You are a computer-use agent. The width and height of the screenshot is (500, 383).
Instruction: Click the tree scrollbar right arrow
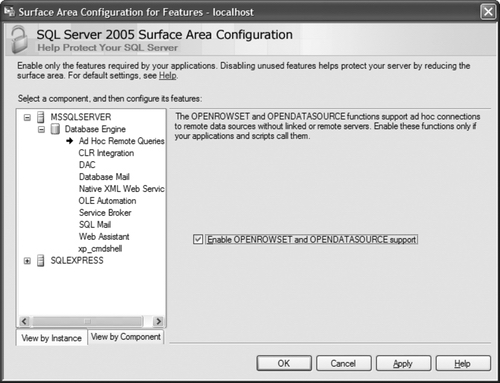[159, 321]
